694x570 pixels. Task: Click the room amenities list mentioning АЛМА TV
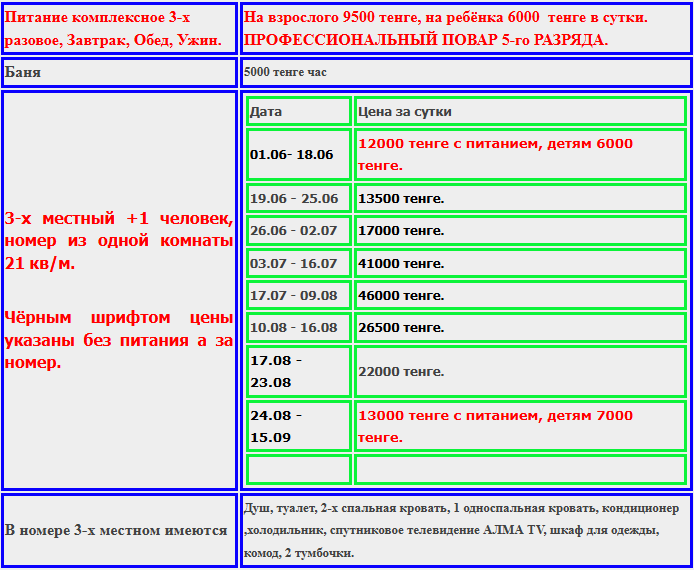click(x=464, y=530)
